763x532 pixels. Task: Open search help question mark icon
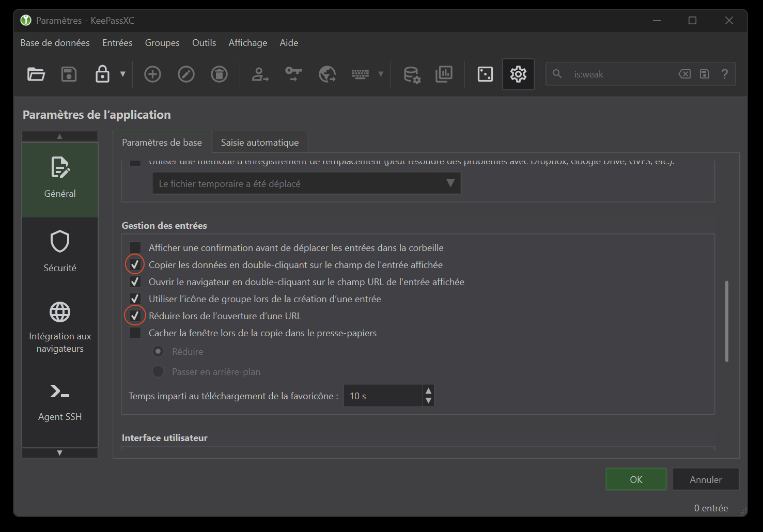point(725,74)
